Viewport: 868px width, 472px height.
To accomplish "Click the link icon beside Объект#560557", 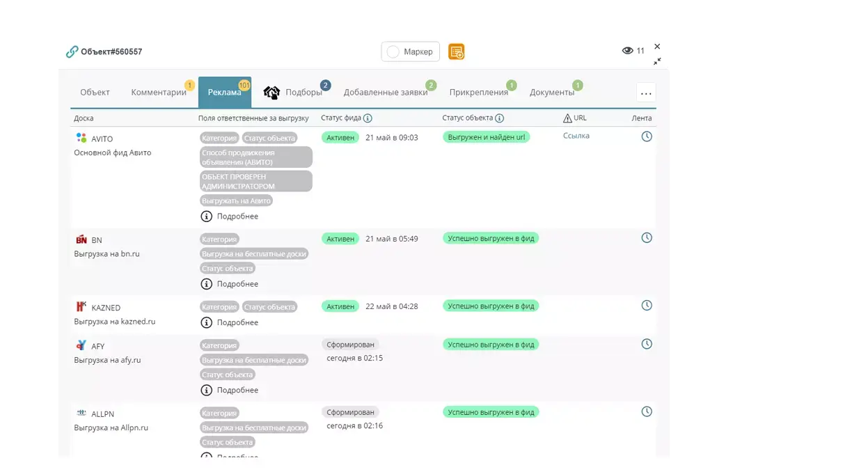I will tap(72, 52).
